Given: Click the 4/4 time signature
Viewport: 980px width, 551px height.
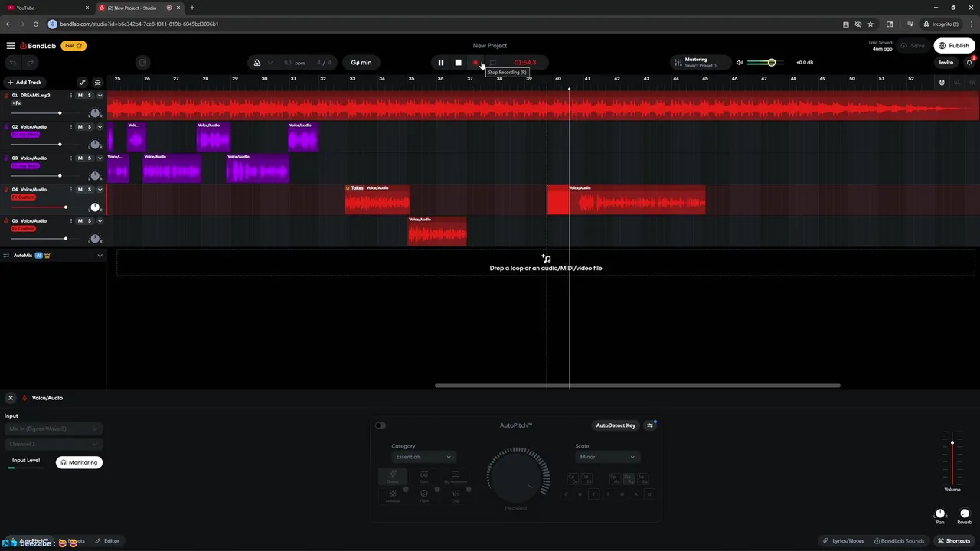Looking at the screenshot, I should 325,63.
